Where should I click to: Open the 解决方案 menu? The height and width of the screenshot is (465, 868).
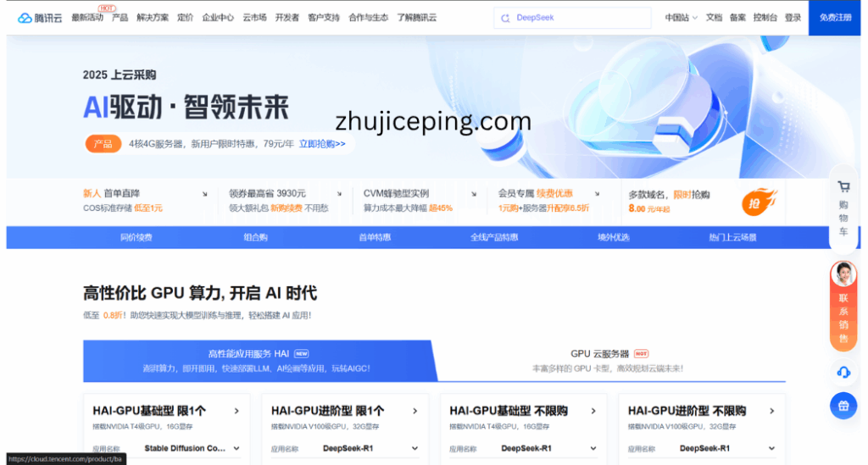153,18
